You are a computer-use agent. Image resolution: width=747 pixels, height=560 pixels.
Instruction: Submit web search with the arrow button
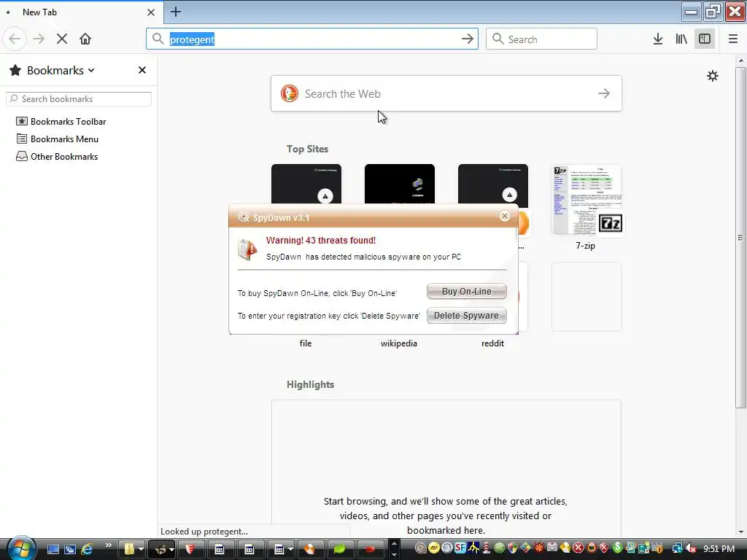(x=603, y=94)
